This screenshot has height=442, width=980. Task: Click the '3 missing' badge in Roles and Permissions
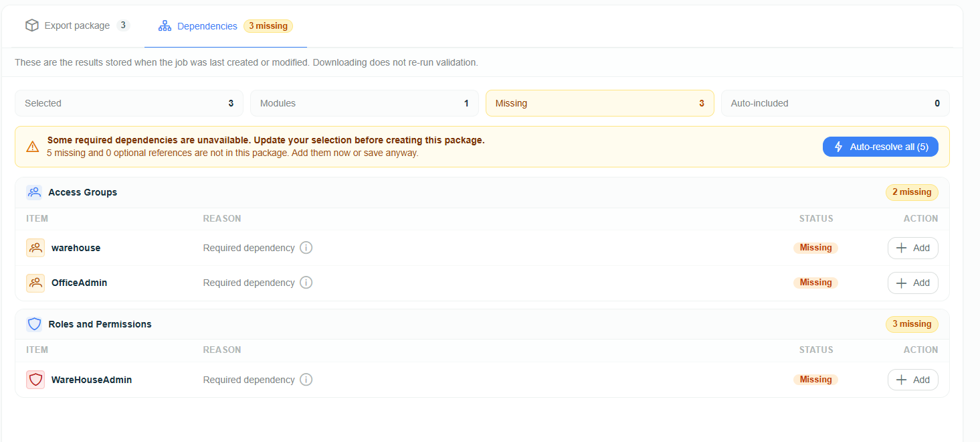tap(912, 324)
